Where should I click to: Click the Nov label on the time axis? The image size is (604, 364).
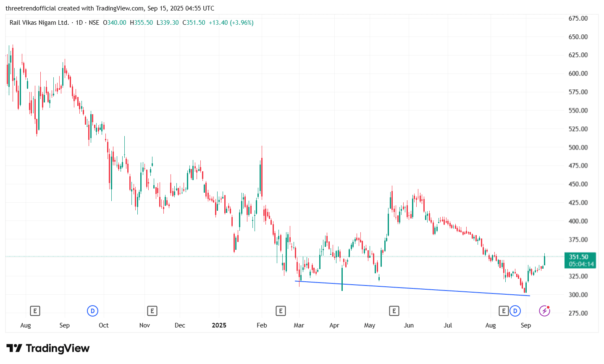(x=144, y=325)
